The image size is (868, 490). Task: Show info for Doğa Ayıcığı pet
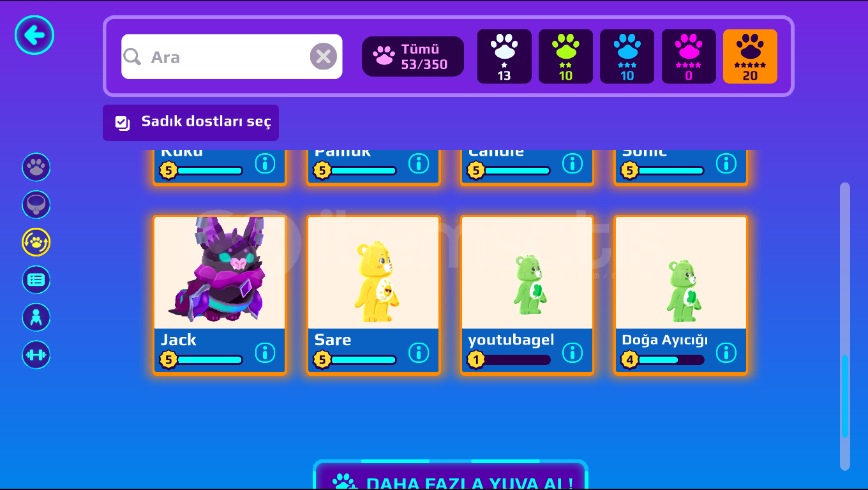[x=726, y=352]
